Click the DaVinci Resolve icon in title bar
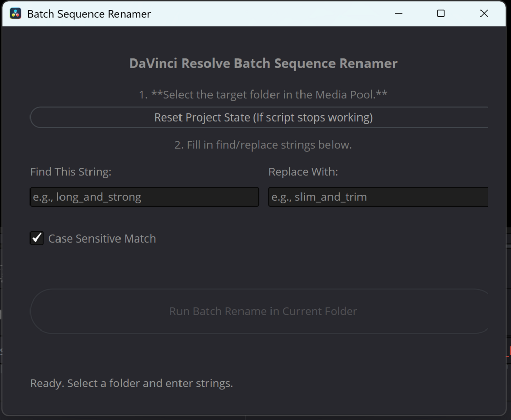Viewport: 511px width, 420px height. tap(16, 14)
